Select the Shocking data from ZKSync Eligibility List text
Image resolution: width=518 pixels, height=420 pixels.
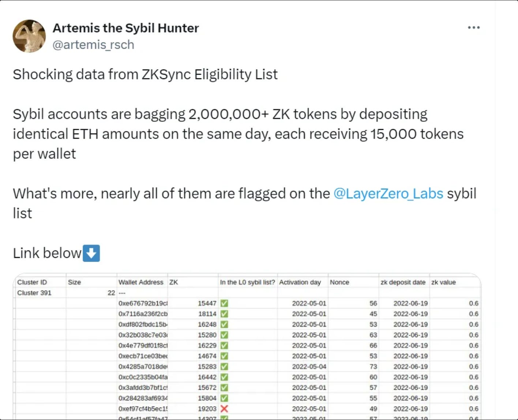point(145,75)
